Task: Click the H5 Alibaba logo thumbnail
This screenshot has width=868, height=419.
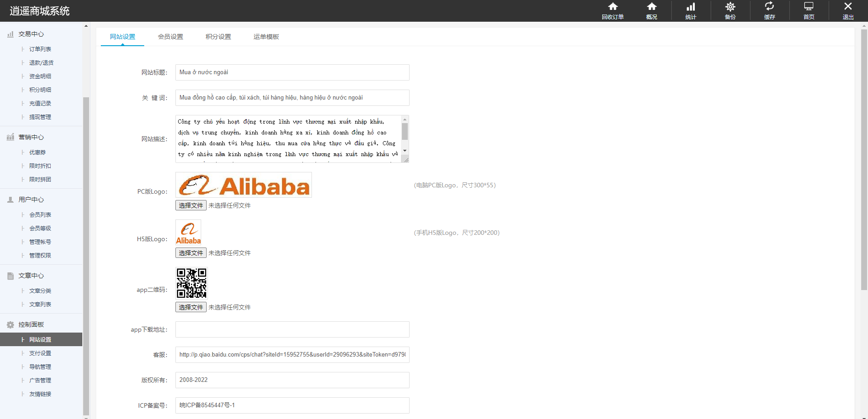Action: [188, 233]
